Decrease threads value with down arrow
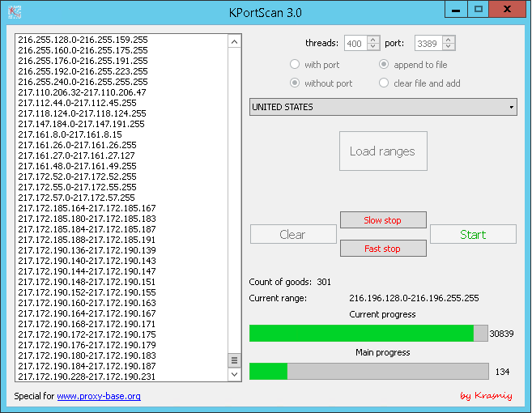The height and width of the screenshot is (413, 532). [373, 47]
